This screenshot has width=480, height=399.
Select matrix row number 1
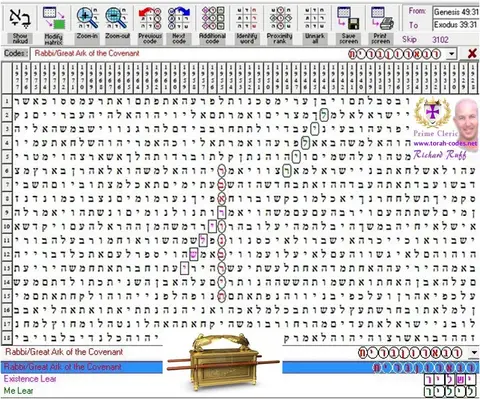(7, 101)
